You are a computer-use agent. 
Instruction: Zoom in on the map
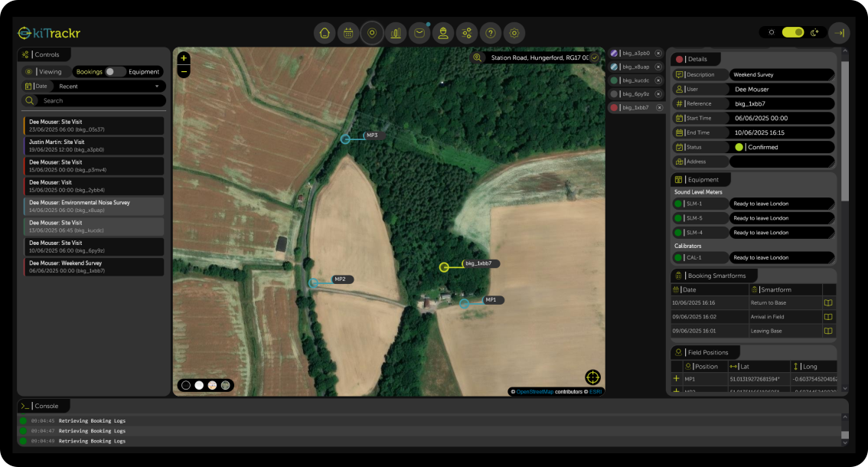click(x=184, y=58)
